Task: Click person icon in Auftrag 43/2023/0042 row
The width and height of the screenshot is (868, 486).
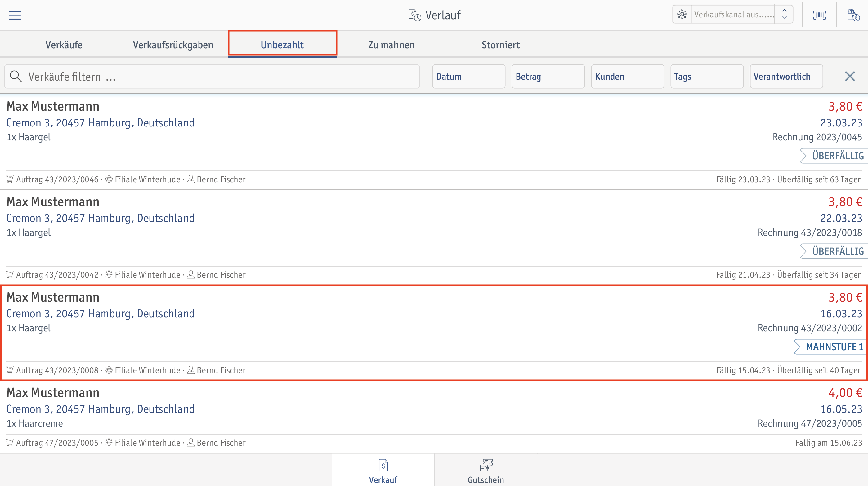Action: click(x=191, y=275)
